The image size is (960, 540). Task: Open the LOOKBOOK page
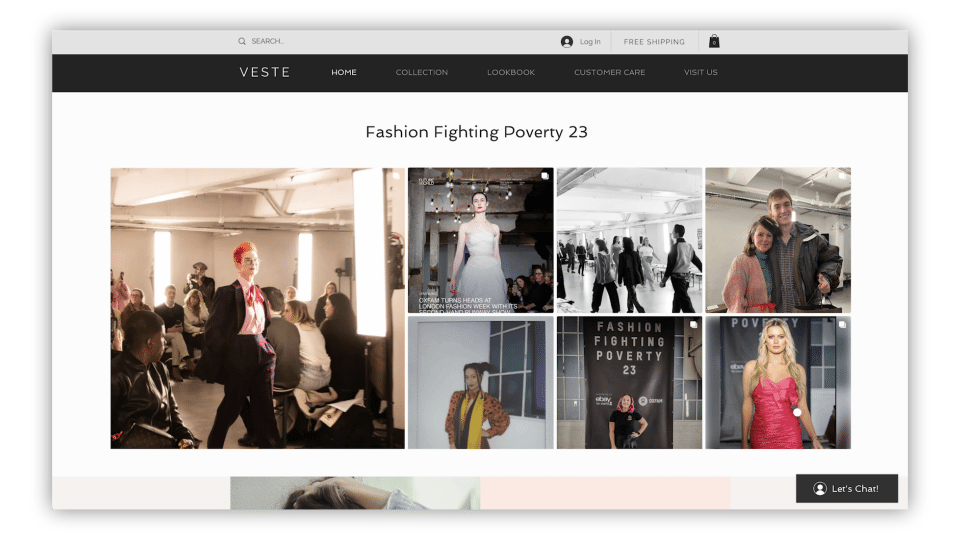[x=510, y=73]
